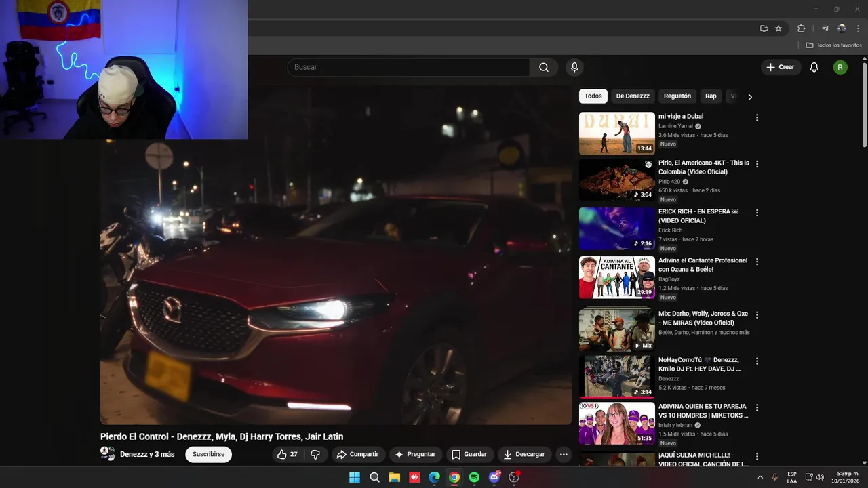Open Windows Start menu
Viewport: 868px width, 488px height.
(x=355, y=477)
